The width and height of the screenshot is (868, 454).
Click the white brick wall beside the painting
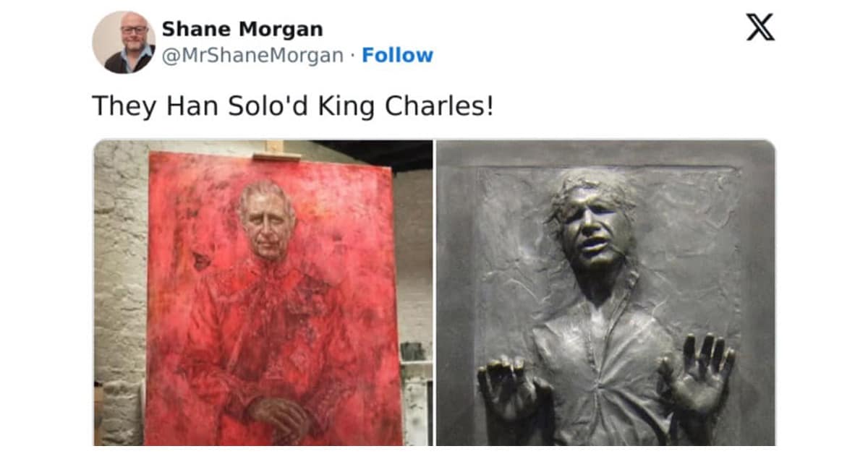(119, 289)
